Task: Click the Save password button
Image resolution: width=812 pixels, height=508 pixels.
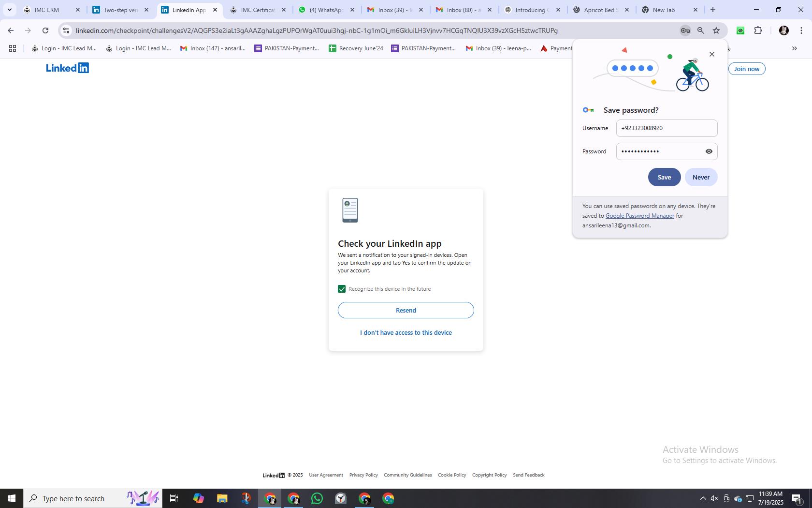Action: [x=664, y=177]
